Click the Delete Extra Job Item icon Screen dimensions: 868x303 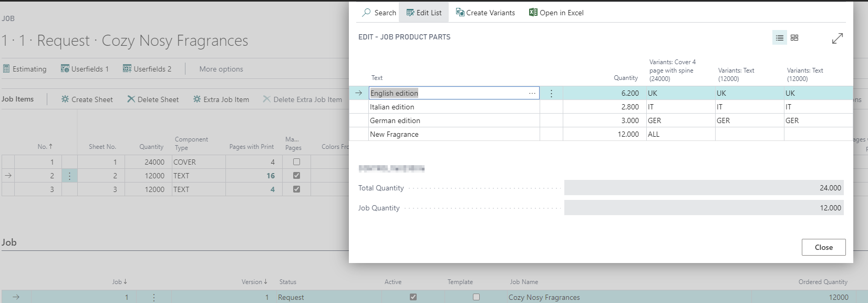click(267, 99)
